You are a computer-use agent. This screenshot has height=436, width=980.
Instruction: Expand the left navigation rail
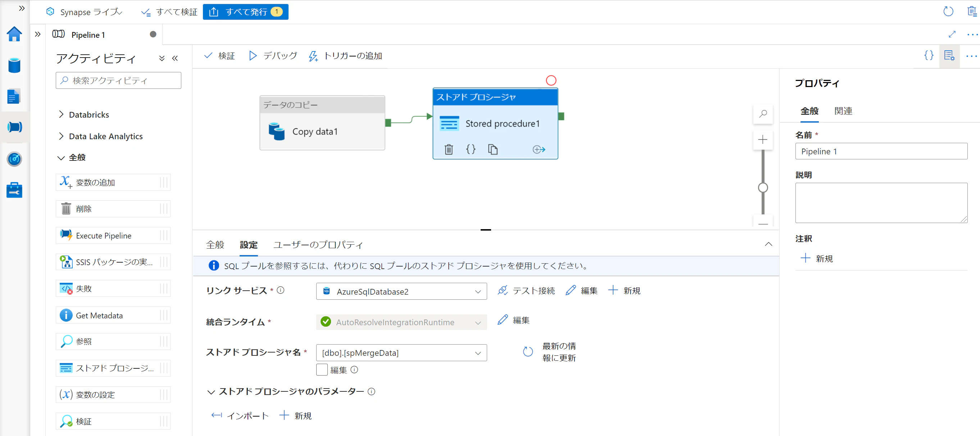tap(22, 8)
